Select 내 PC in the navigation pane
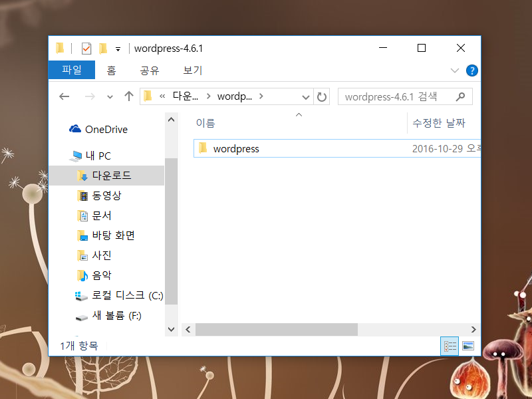 click(x=98, y=156)
